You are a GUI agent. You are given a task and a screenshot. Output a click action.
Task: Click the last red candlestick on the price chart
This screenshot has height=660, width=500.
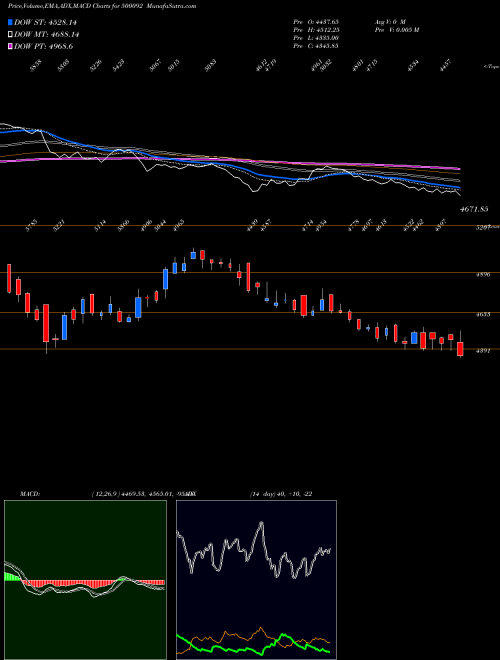pyautogui.click(x=460, y=349)
